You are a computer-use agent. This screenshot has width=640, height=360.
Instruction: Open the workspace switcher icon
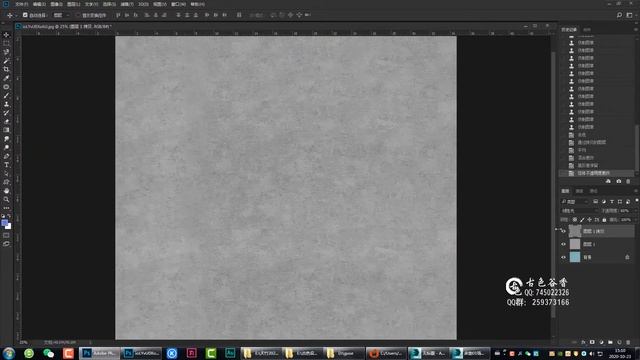coord(629,15)
